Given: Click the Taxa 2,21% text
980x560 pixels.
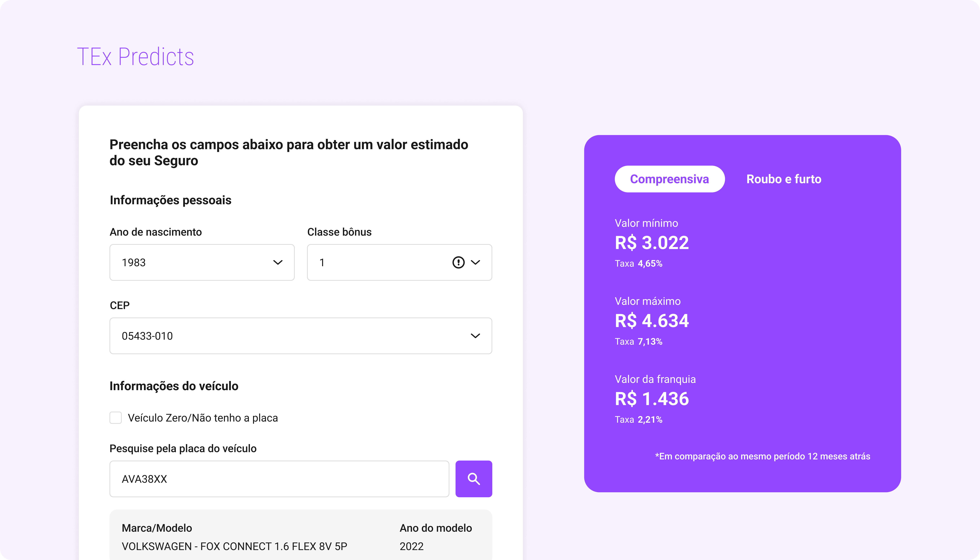Looking at the screenshot, I should click(638, 420).
